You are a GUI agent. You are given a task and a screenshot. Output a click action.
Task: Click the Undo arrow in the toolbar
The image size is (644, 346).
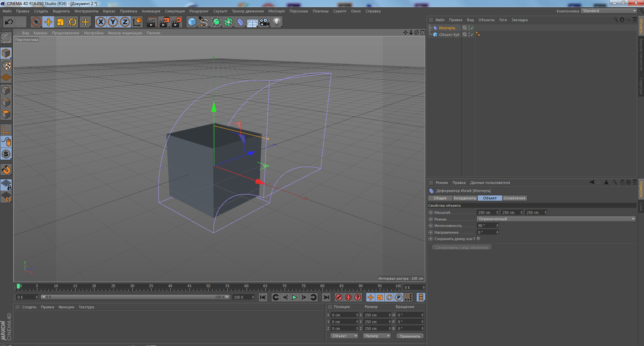(9, 22)
